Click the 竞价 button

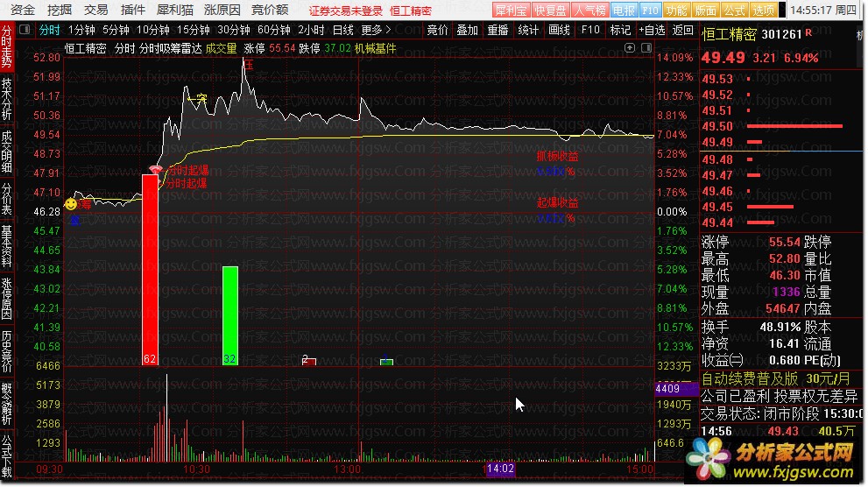pos(437,30)
